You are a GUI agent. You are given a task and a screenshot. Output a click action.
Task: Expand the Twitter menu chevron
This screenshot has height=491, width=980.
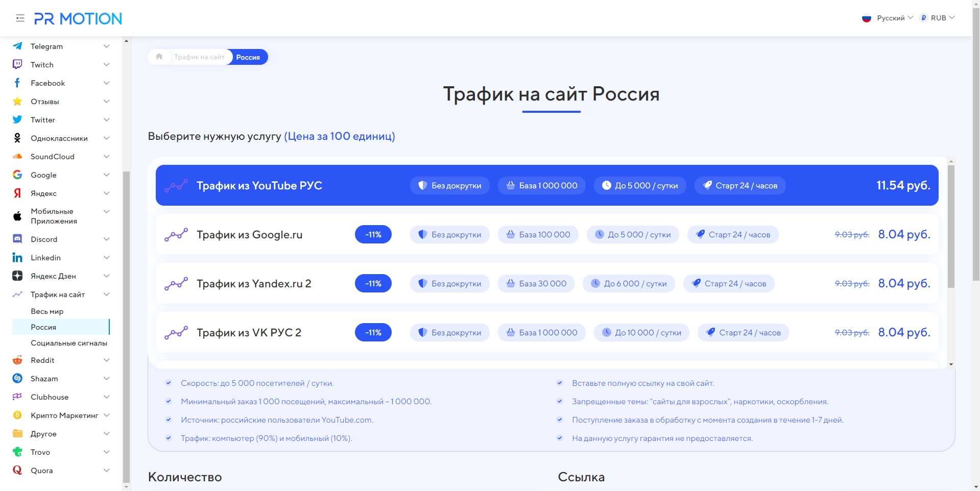(x=107, y=119)
